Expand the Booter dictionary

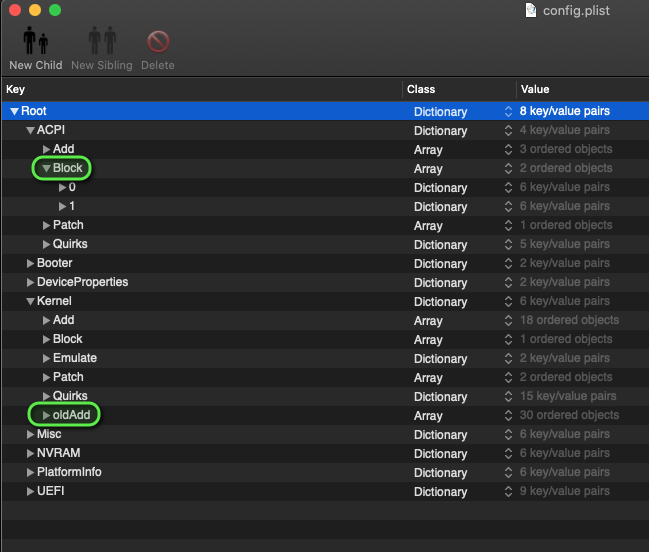point(30,264)
